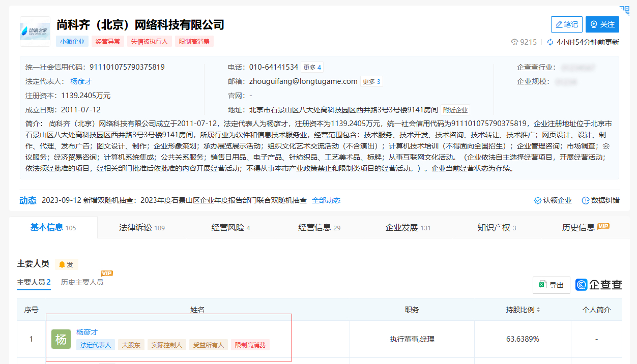
Task: Click the bell 发 notification badge
Action: click(67, 264)
